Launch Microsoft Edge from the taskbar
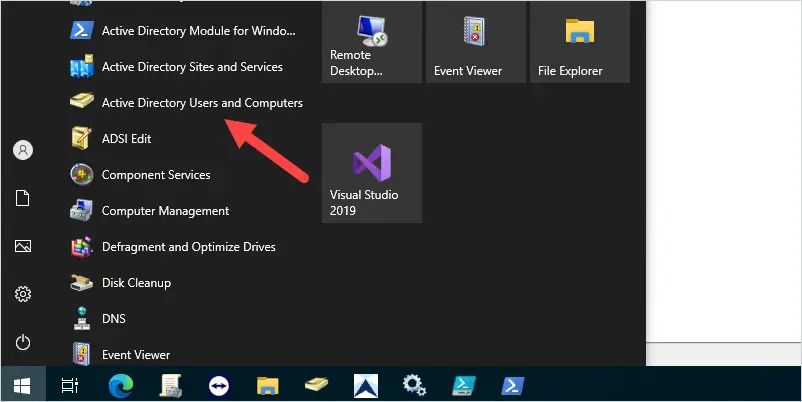 pyautogui.click(x=121, y=386)
